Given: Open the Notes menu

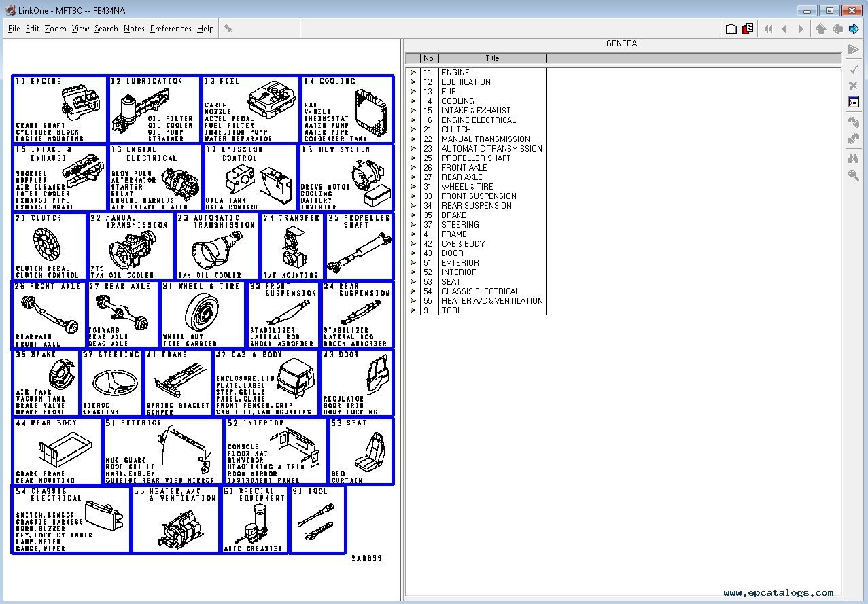Looking at the screenshot, I should coord(134,29).
